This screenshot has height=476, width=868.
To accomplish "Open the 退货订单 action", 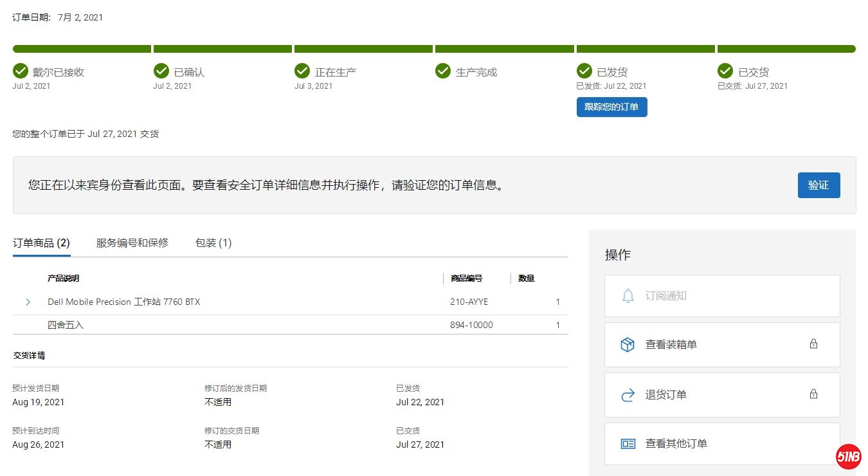I will click(x=722, y=395).
